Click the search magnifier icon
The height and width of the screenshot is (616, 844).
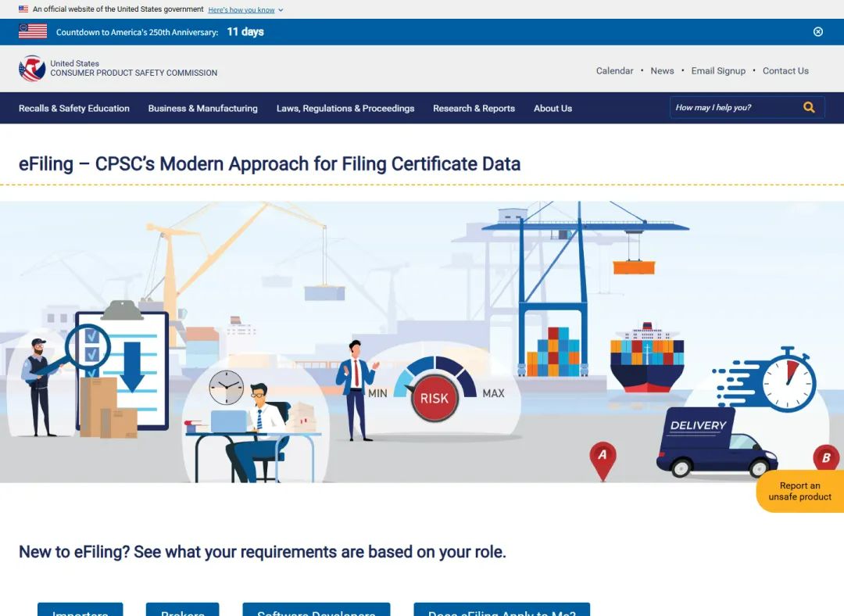809,107
